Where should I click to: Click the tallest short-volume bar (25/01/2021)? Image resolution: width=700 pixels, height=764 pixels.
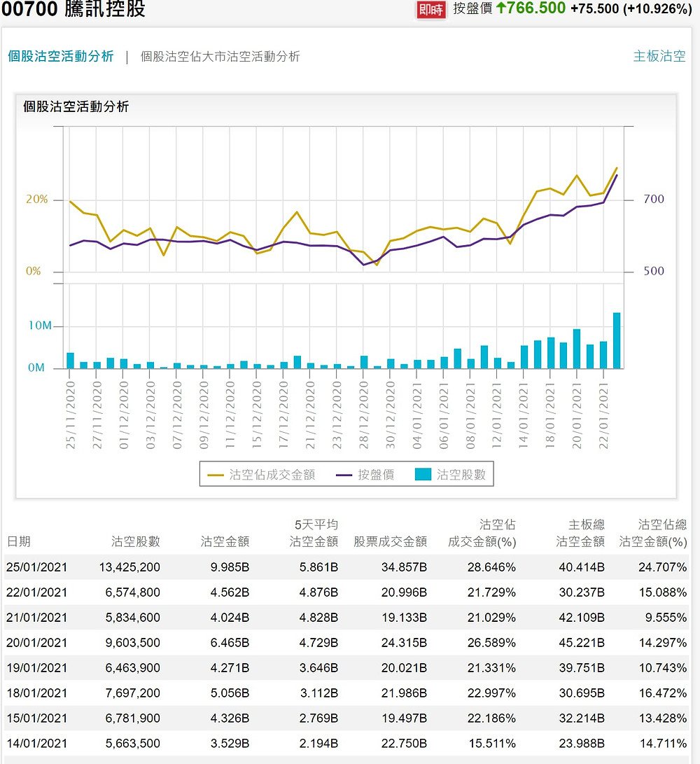617,340
